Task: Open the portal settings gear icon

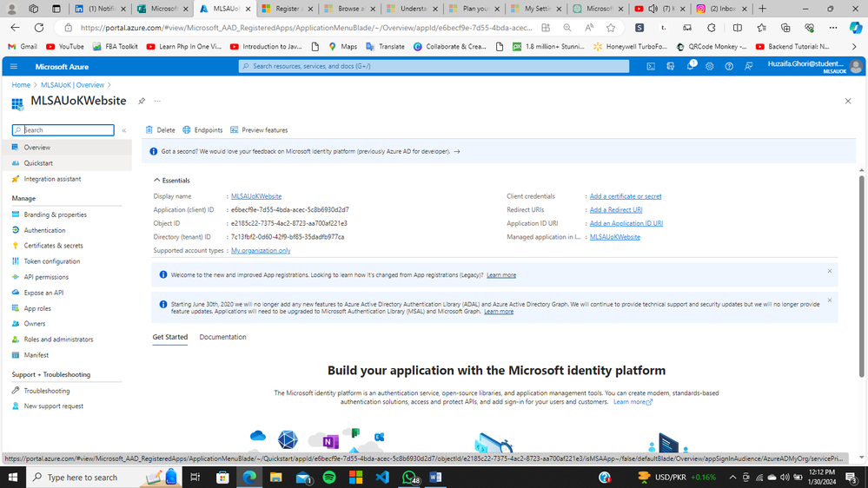Action: (710, 66)
